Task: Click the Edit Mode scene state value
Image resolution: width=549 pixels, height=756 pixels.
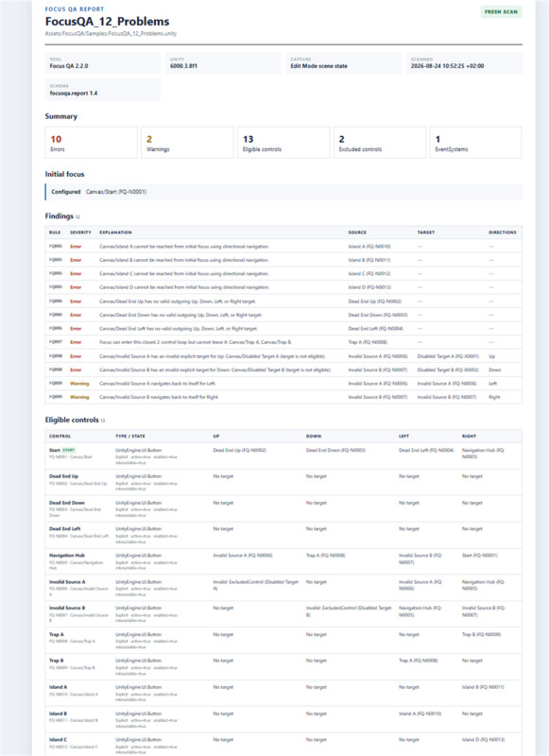Action: tap(318, 66)
